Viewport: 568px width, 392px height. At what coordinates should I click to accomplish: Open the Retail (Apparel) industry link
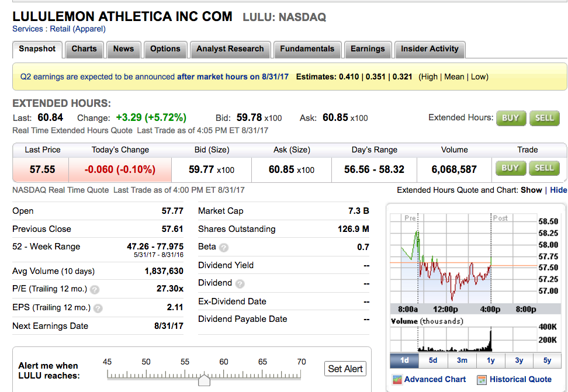tap(78, 29)
